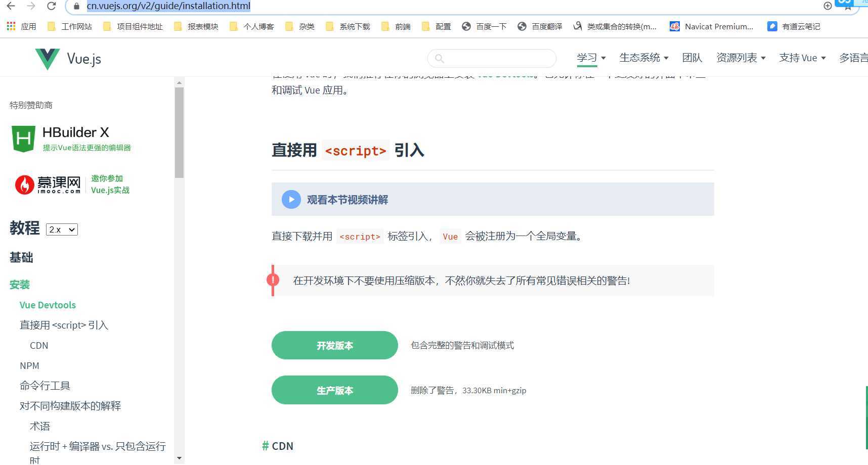Go to Vue Devtools sidebar link
This screenshot has height=465, width=868.
click(48, 305)
